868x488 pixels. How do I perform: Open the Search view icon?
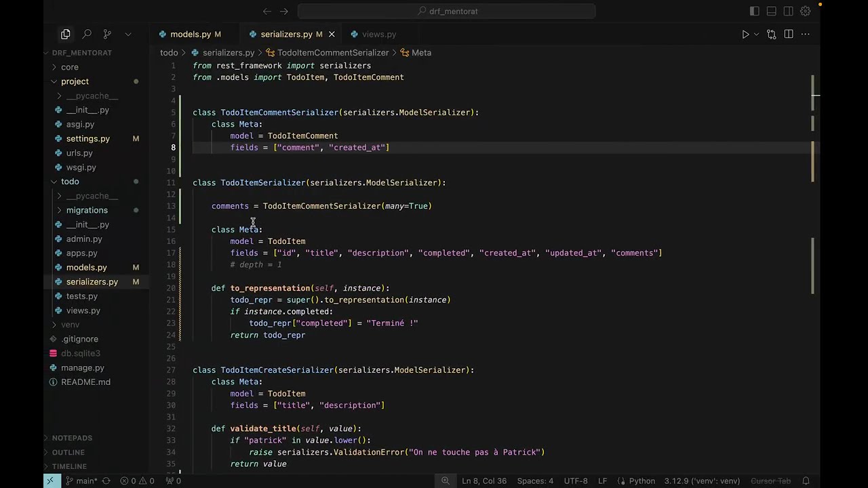point(87,34)
